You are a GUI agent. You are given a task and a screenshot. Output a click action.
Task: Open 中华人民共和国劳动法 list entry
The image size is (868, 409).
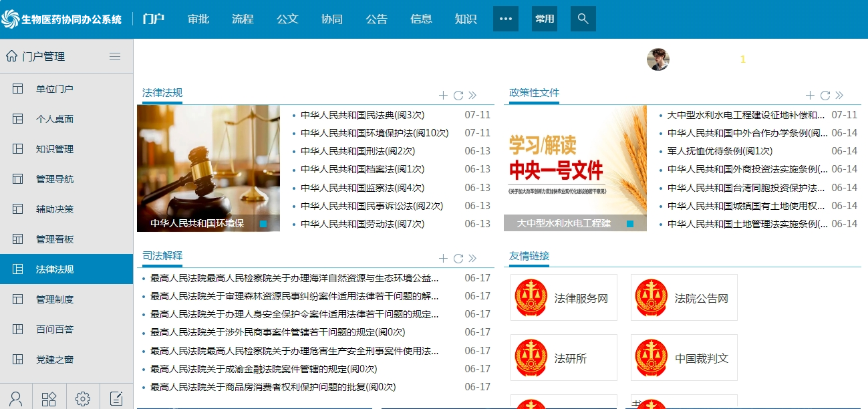[362, 224]
